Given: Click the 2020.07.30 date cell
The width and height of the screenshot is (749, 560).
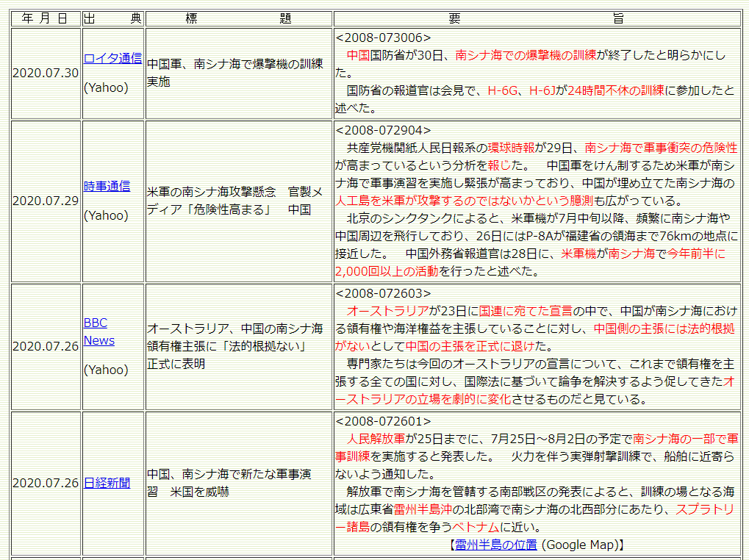Looking at the screenshot, I should [x=46, y=73].
